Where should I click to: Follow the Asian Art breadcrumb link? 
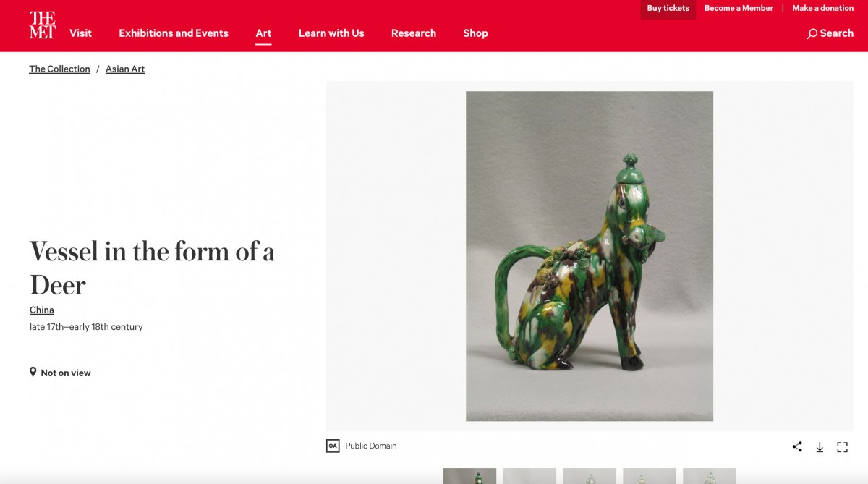click(125, 69)
